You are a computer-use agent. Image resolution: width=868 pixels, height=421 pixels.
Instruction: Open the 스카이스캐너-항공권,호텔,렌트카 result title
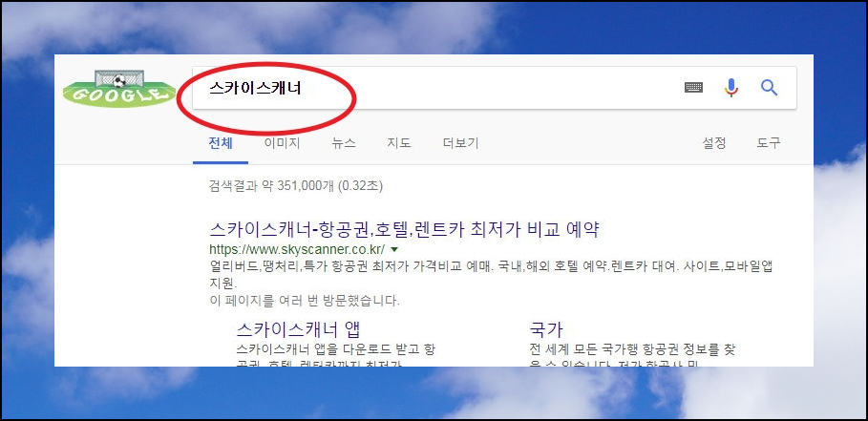(405, 229)
